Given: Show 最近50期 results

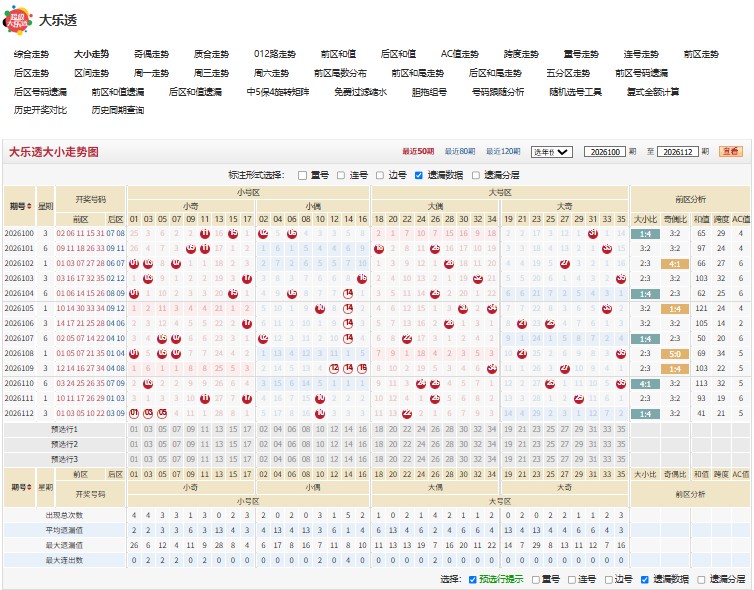Looking at the screenshot, I should [418, 151].
